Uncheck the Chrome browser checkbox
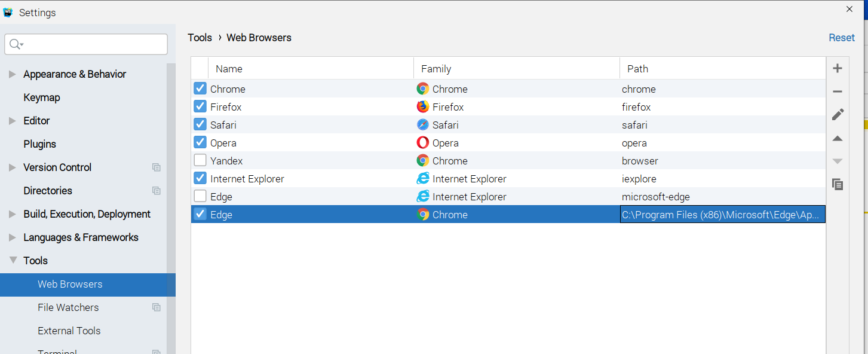 [200, 89]
